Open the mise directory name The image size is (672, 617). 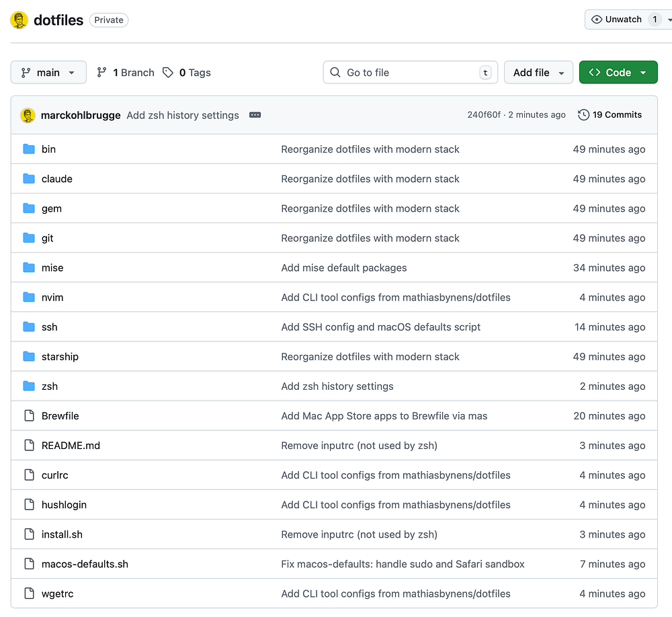coord(52,268)
